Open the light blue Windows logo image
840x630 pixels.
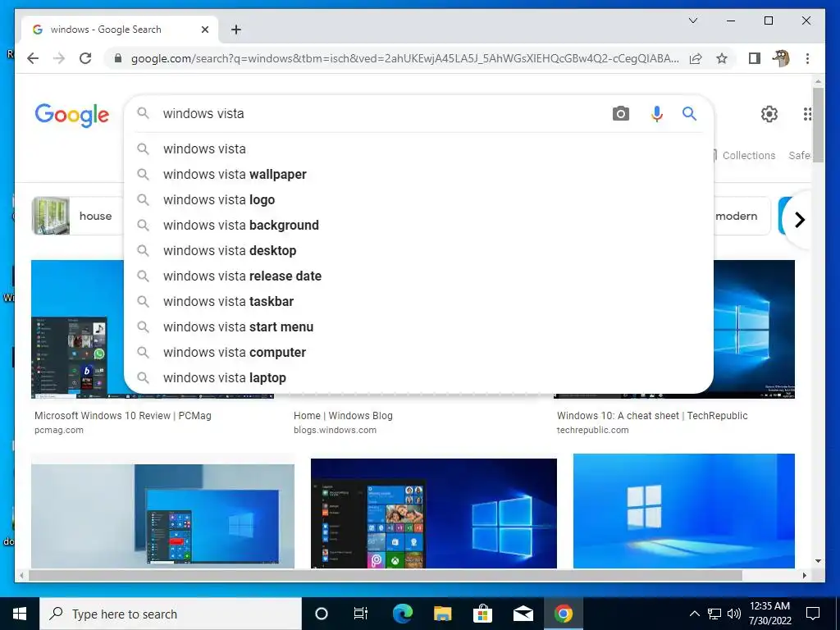684,511
